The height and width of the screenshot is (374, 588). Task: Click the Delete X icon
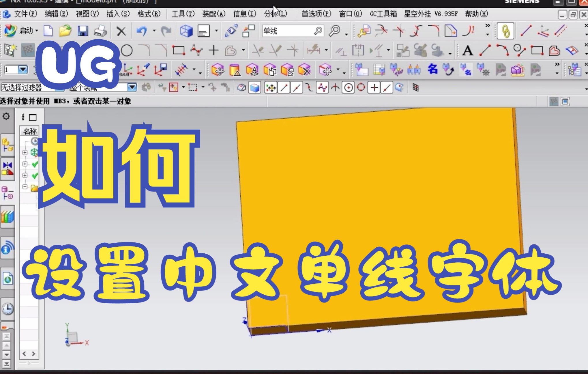[121, 31]
